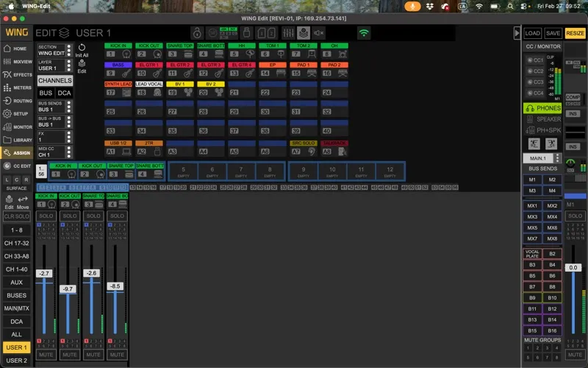588x368 pixels.
Task: Open LAYER USER 1 dropdown menu
Action: (x=54, y=66)
